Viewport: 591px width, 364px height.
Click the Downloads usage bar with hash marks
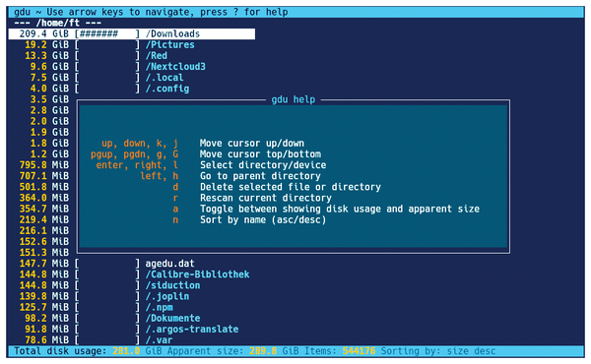pos(107,33)
